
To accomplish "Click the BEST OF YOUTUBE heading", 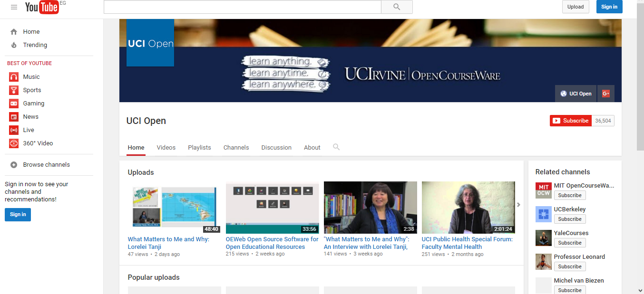I will point(29,63).
